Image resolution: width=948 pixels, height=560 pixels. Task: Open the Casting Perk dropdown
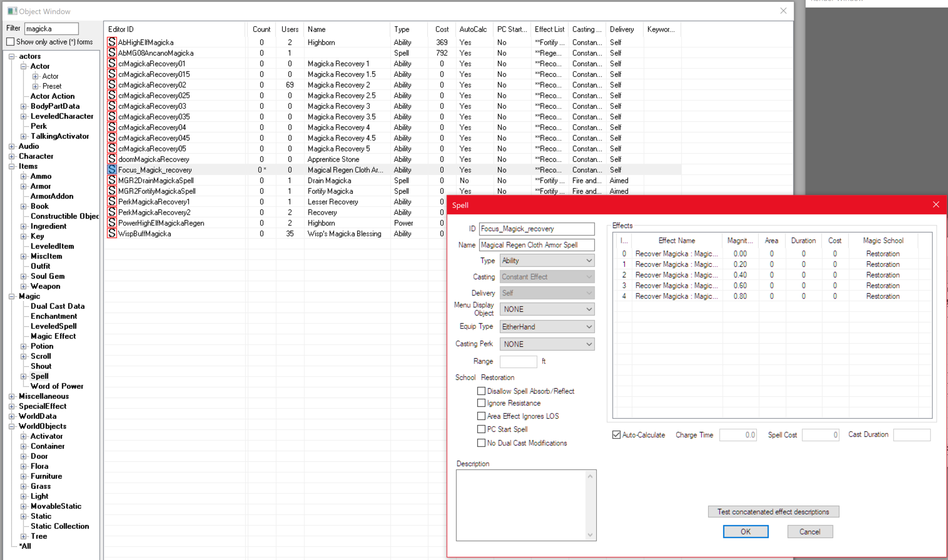click(x=547, y=344)
